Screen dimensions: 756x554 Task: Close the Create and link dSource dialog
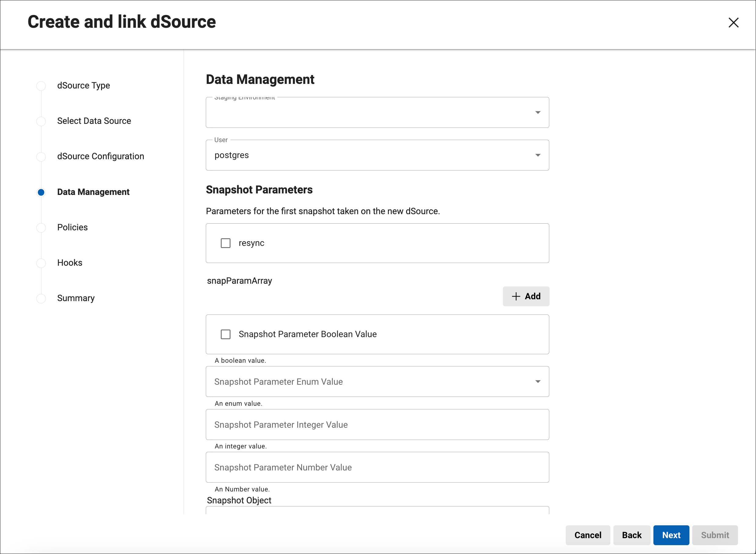(x=733, y=23)
